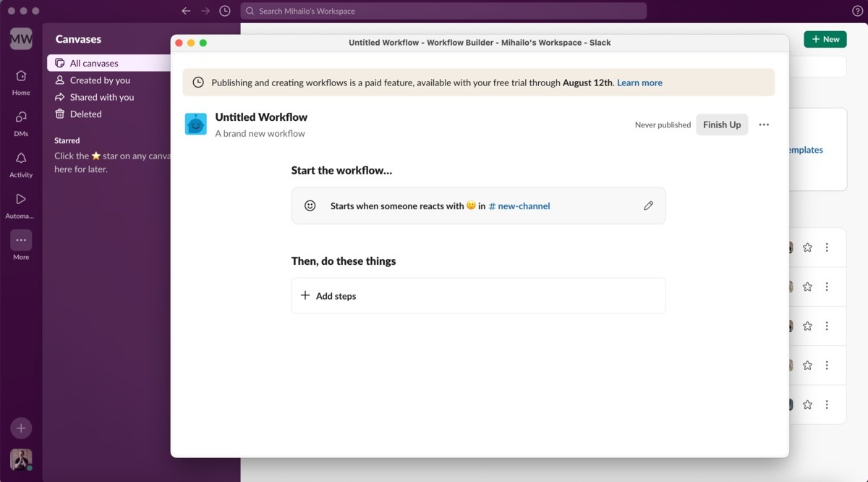Click the Finish Up button
This screenshot has width=868, height=482.
click(x=722, y=124)
